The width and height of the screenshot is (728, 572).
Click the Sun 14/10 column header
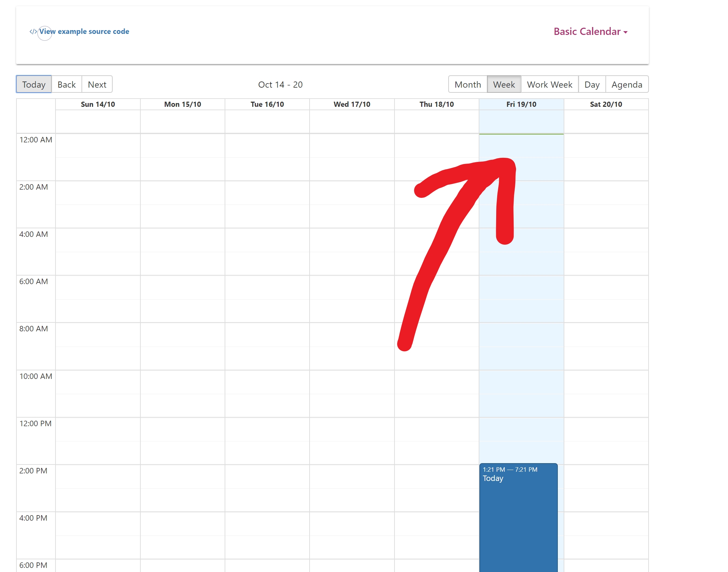pyautogui.click(x=98, y=104)
